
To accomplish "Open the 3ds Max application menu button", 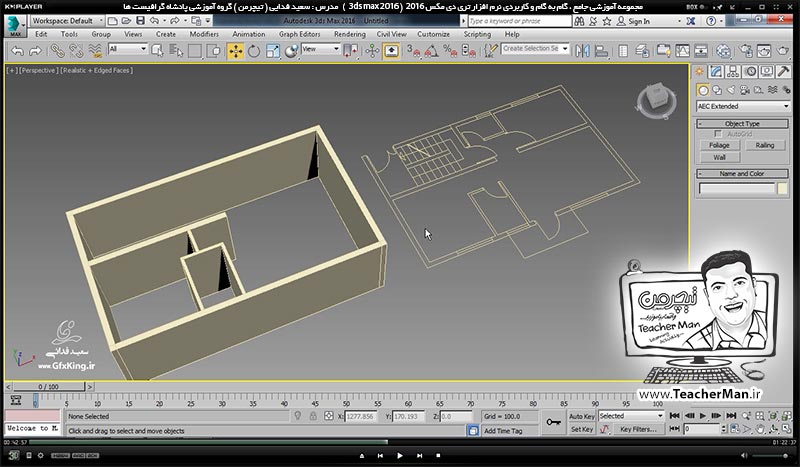I will 15,26.
